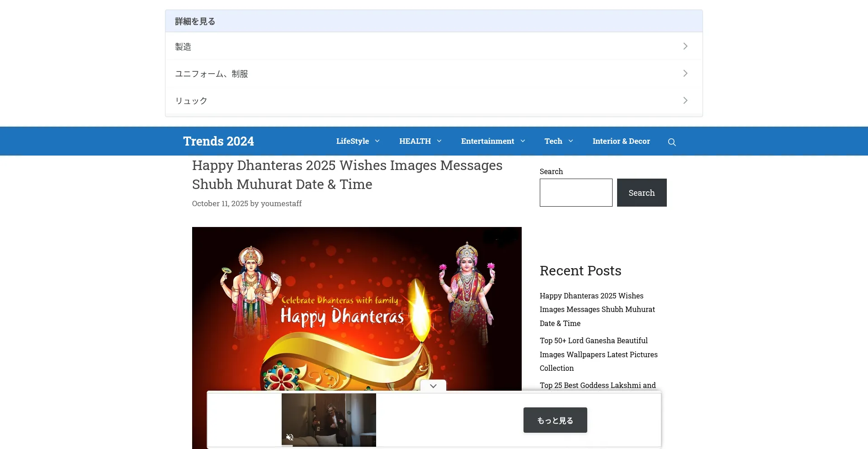Click the 製造 ad link text

183,47
